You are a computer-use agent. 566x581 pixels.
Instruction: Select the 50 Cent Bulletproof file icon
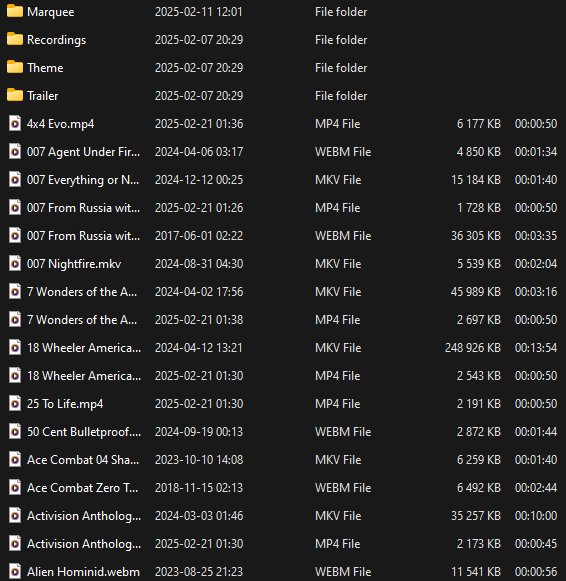[15, 432]
